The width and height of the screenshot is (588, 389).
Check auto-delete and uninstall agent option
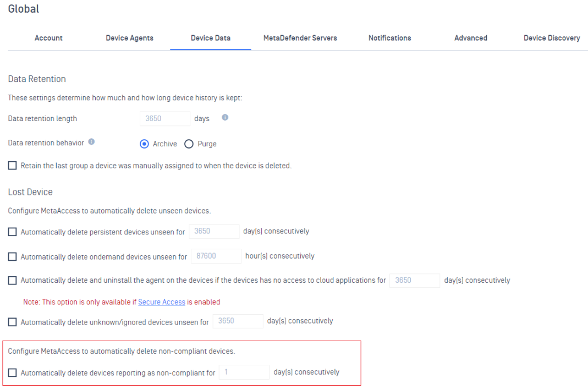click(x=12, y=280)
